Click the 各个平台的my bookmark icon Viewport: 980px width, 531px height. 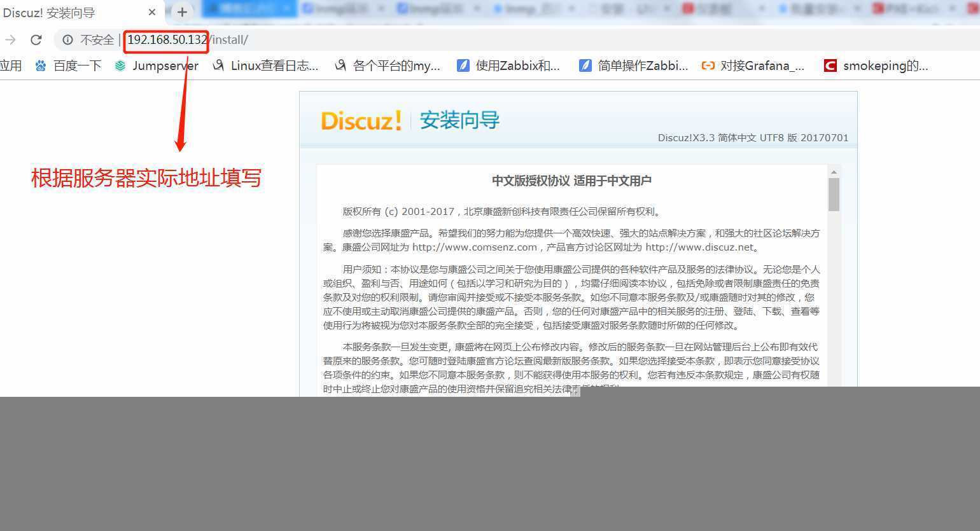point(340,66)
